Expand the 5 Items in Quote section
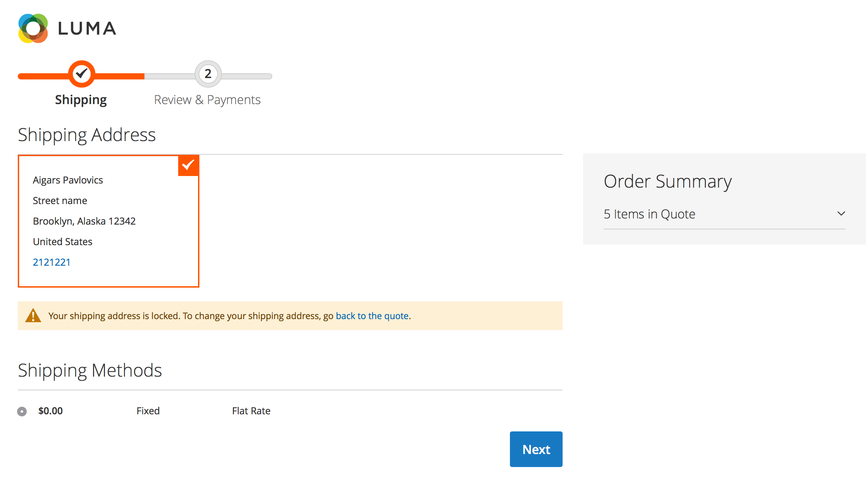 click(649, 214)
